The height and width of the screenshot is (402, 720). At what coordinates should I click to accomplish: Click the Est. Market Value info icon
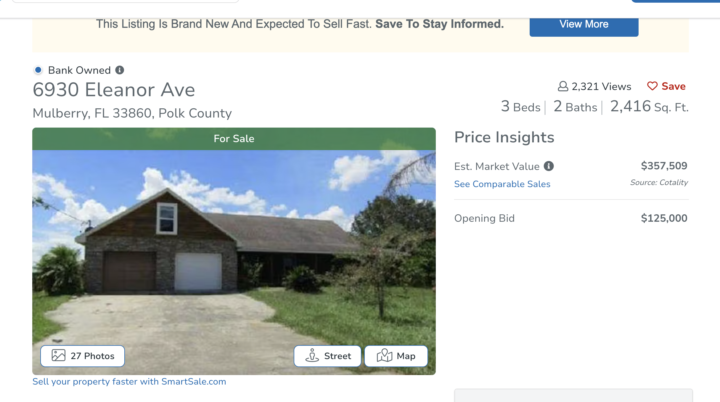point(549,166)
